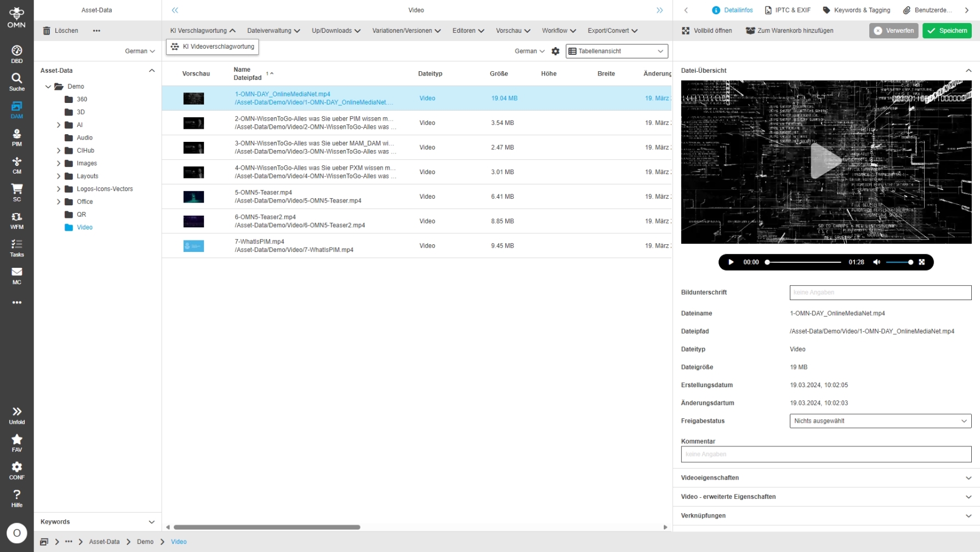Image resolution: width=980 pixels, height=552 pixels.
Task: Mute the video player volume
Action: tap(876, 262)
